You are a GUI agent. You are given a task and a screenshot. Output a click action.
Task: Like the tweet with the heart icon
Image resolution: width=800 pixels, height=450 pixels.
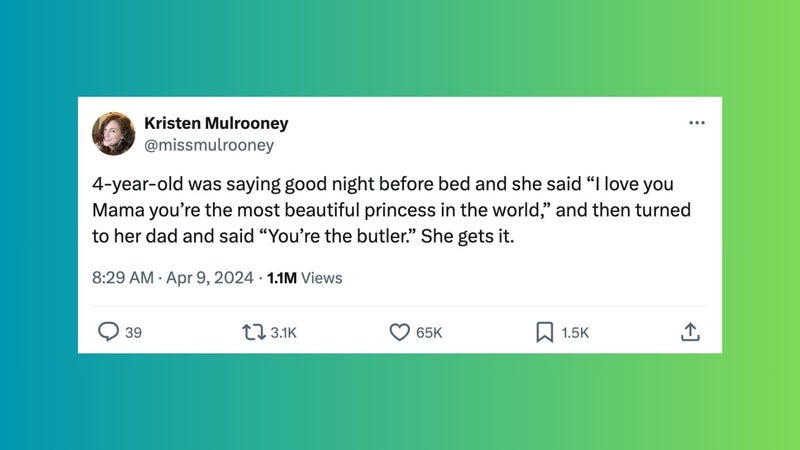[x=399, y=332]
